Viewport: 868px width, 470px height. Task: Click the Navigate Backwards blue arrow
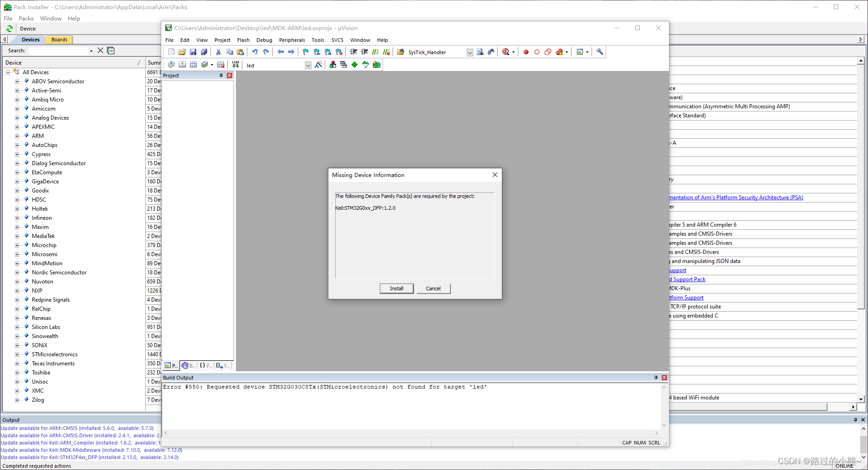(281, 52)
